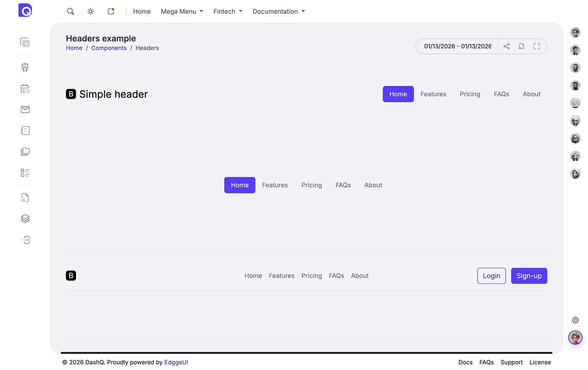Expand the Documentation dropdown
Viewport: 588px width, 370px height.
(x=278, y=11)
